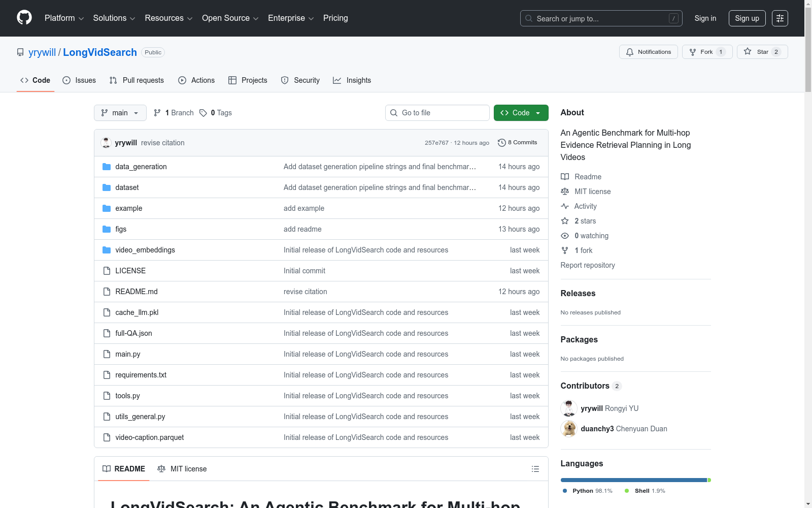Click yrywill avatar in commit header
812x508 pixels.
[x=106, y=143]
